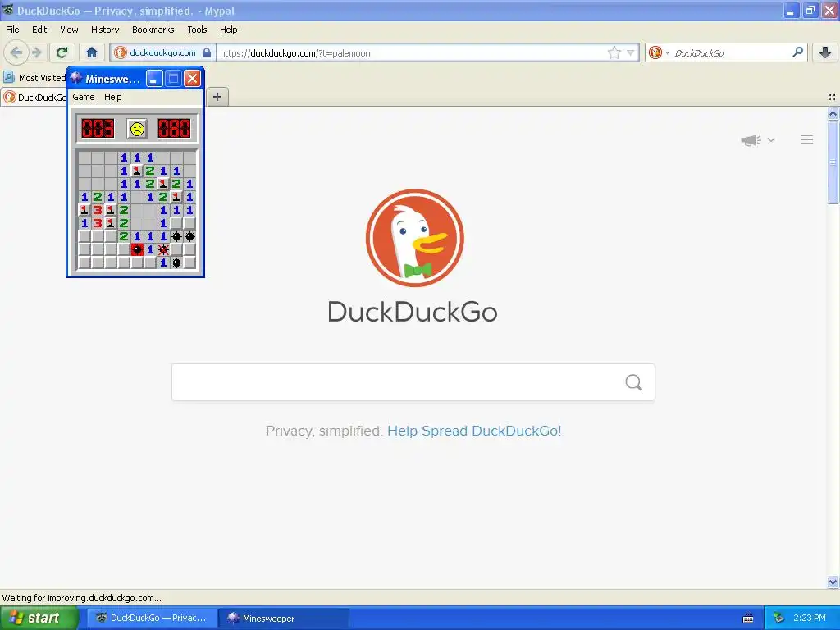The height and width of the screenshot is (630, 840).
Task: Open the address bar history dropdown arrow
Action: pos(631,52)
